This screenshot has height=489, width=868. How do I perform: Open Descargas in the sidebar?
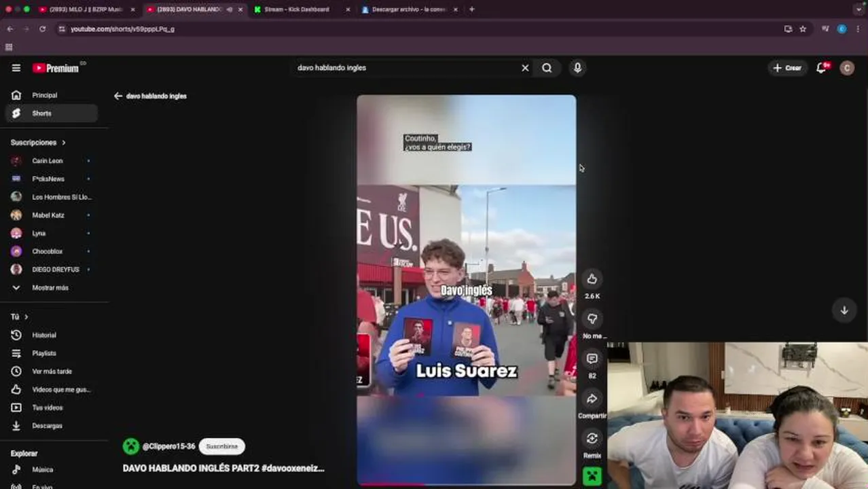click(x=51, y=426)
